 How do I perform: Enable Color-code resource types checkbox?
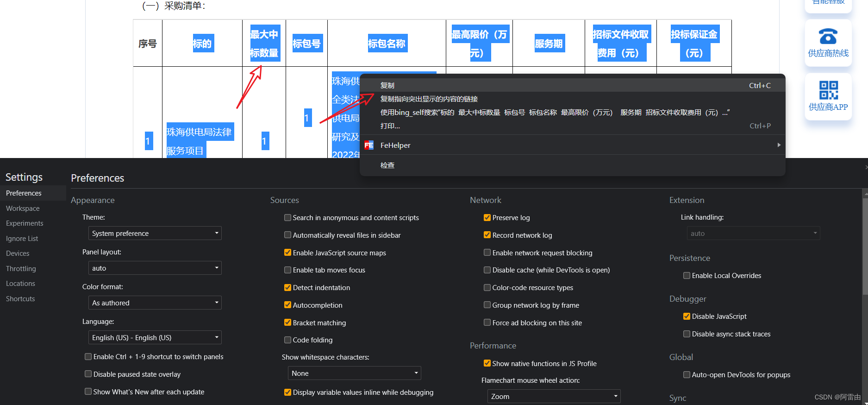click(487, 287)
